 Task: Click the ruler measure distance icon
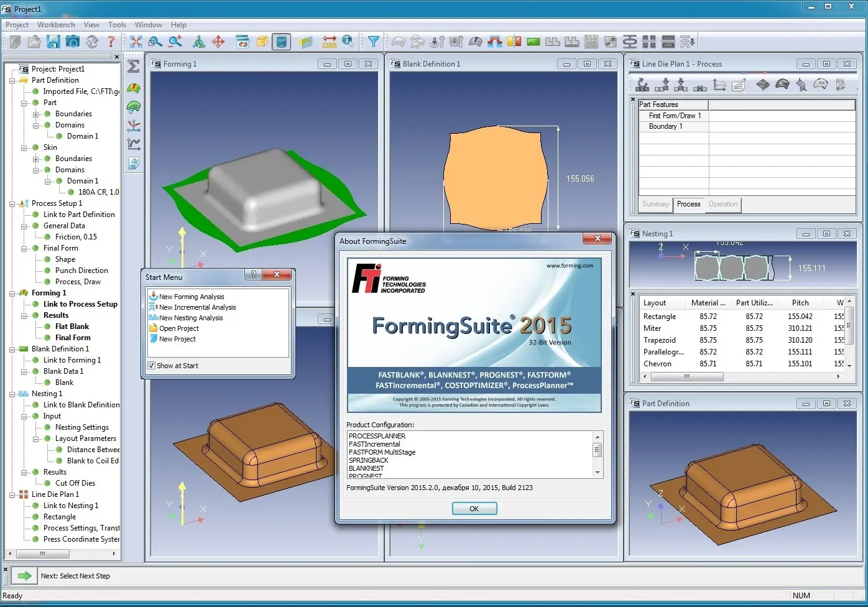coord(330,42)
